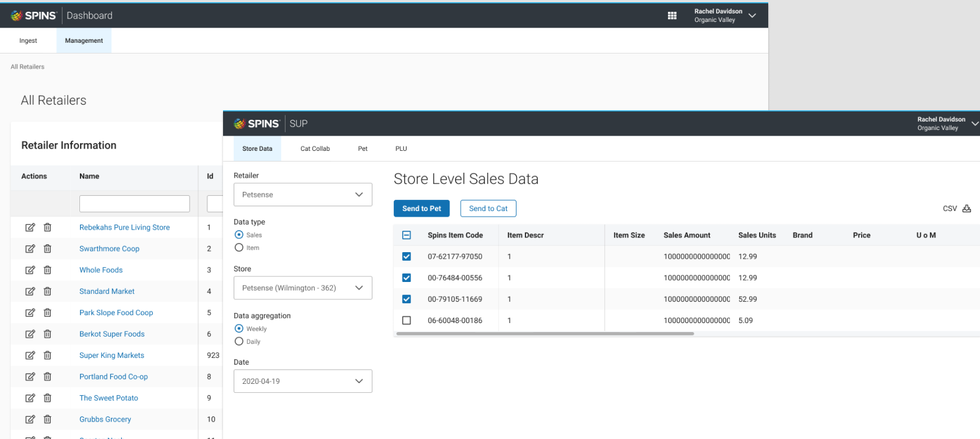Check the row 06-60048-00186 checkbox
The height and width of the screenshot is (439, 980).
tap(407, 320)
